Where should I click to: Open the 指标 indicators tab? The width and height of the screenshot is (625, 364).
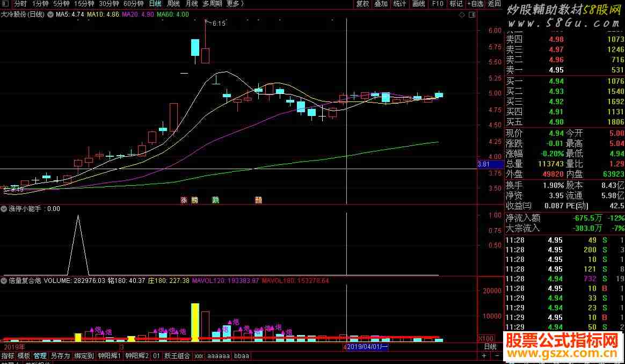pos(8,355)
